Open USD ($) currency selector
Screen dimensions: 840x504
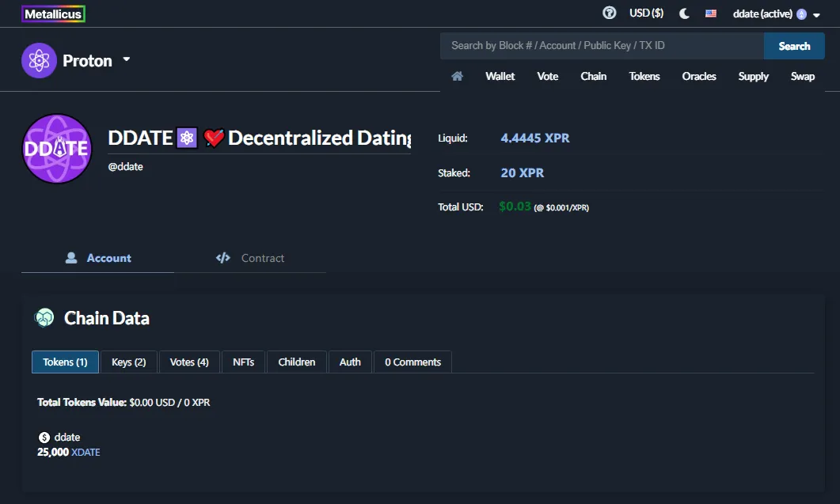pos(646,13)
